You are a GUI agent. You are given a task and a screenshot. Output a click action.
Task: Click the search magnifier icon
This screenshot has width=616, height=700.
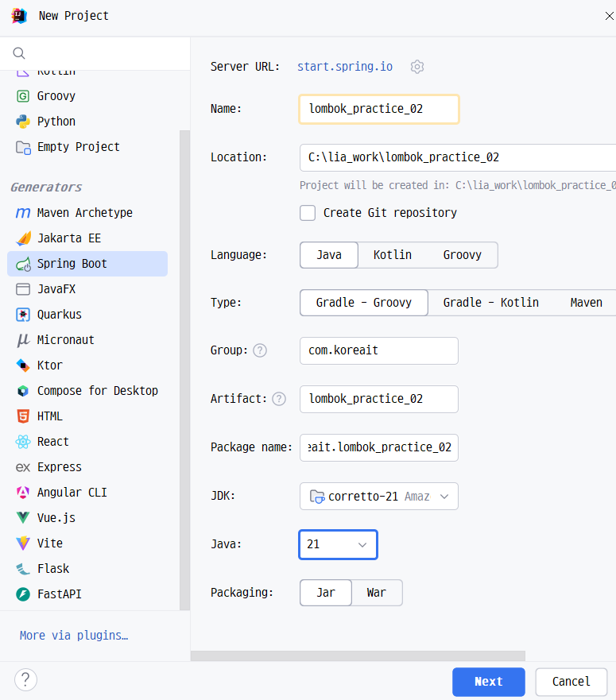click(x=19, y=53)
